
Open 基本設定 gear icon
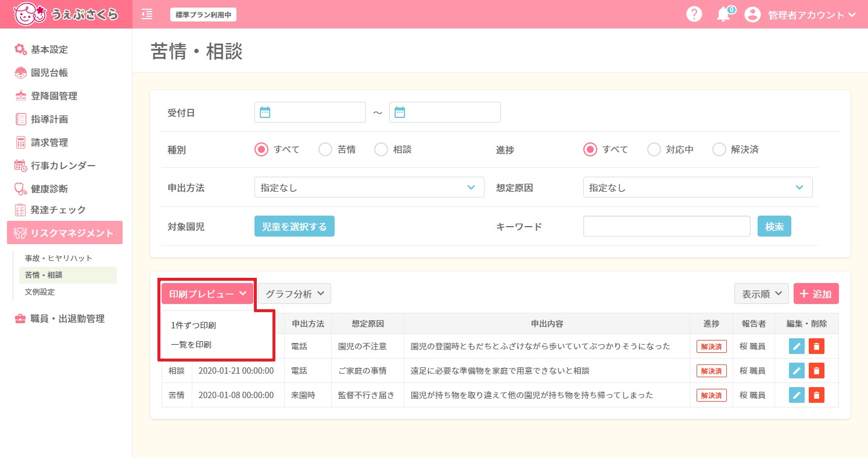tap(20, 49)
